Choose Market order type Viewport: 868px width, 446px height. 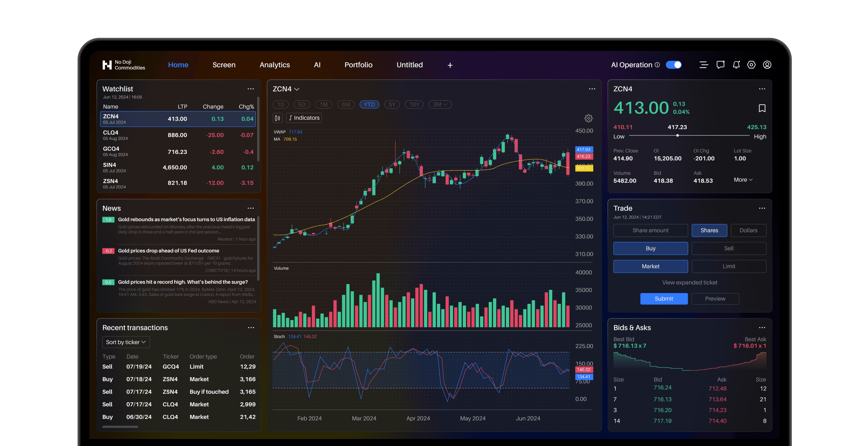(651, 266)
